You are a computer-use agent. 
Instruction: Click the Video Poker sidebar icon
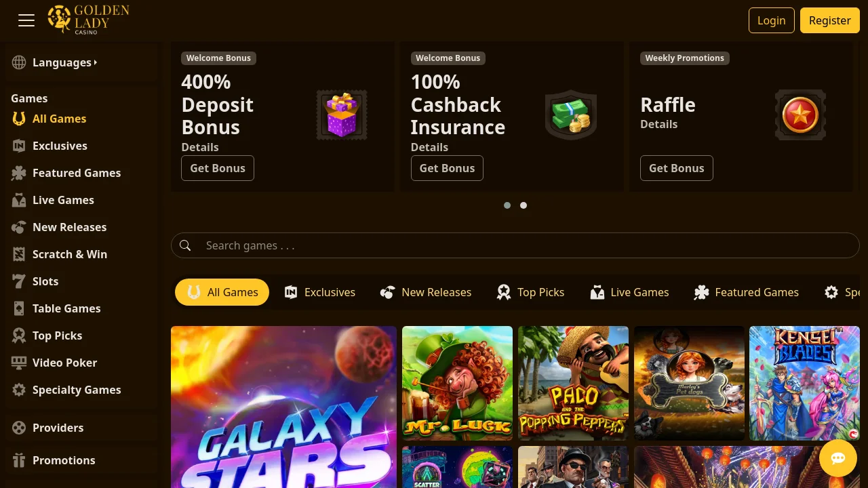pyautogui.click(x=19, y=363)
